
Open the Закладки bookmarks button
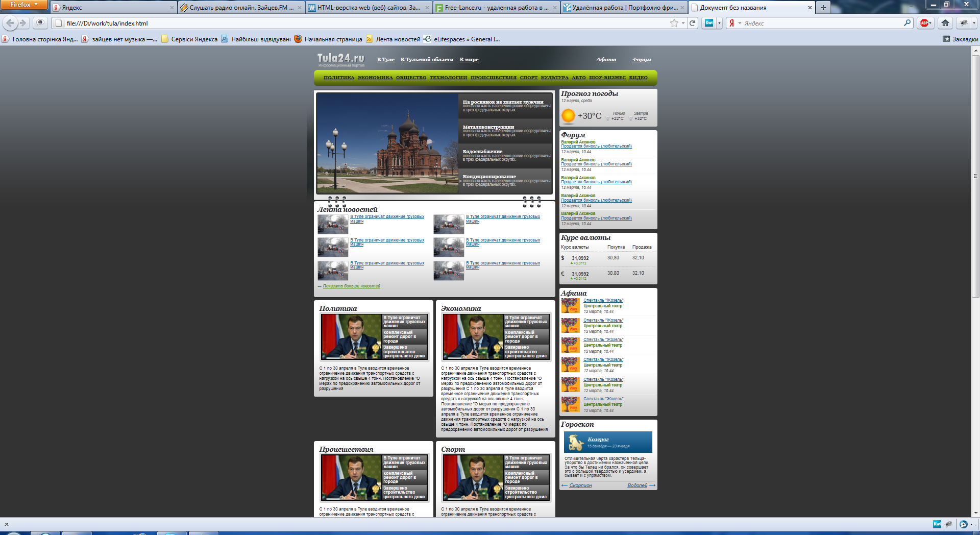(960, 39)
